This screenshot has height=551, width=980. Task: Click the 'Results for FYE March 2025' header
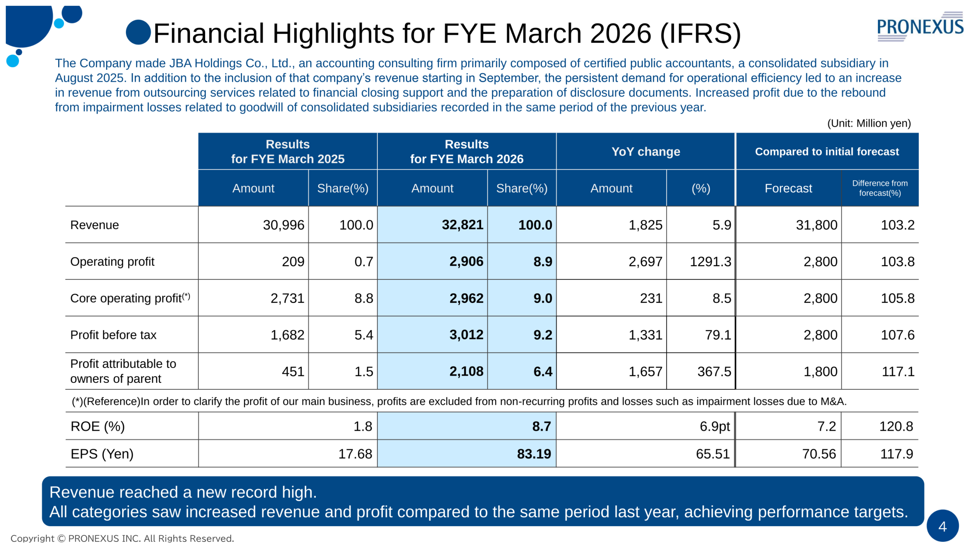(x=287, y=151)
